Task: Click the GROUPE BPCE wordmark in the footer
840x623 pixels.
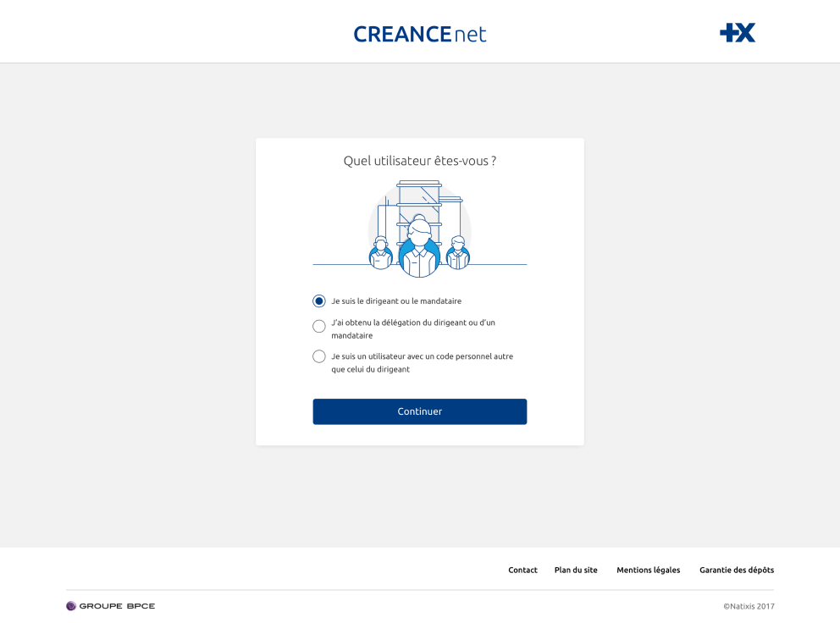Action: pyautogui.click(x=117, y=606)
